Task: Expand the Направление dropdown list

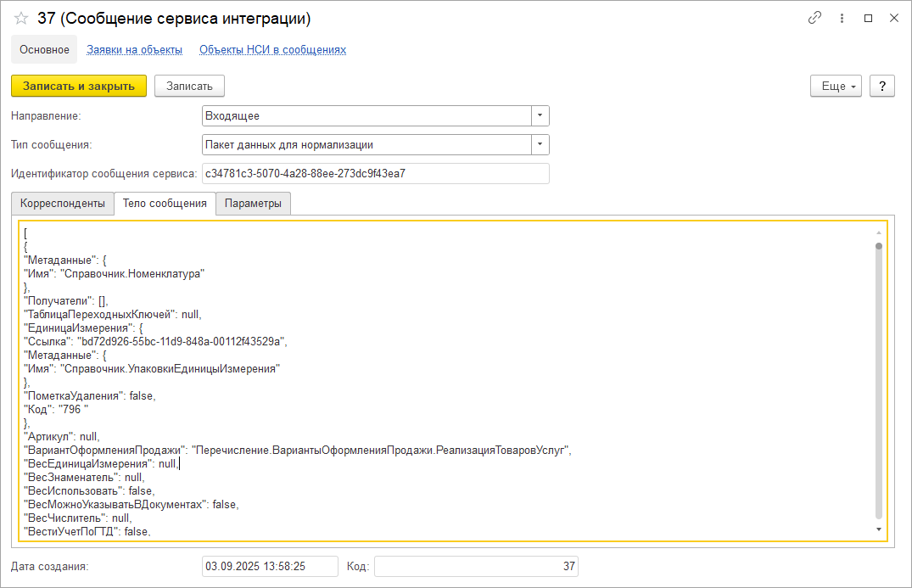Action: [x=540, y=115]
